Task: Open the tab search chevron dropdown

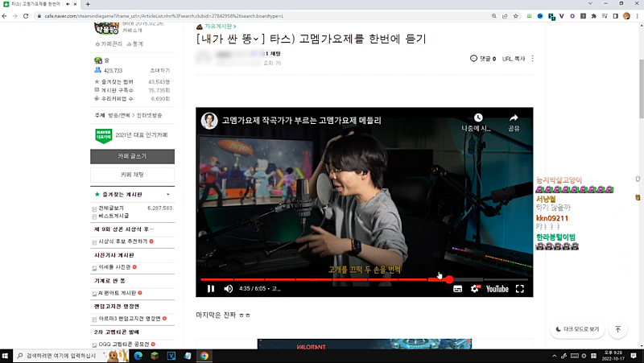Action: (590, 3)
